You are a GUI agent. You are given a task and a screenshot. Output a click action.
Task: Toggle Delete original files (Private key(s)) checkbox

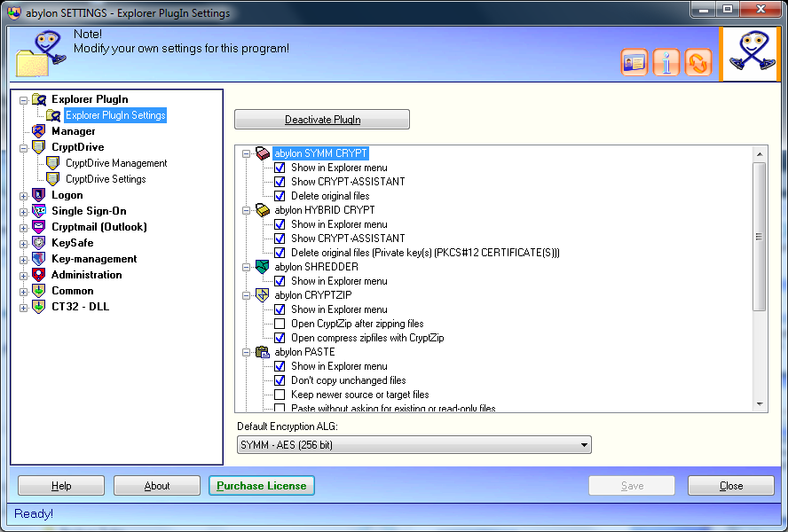280,253
